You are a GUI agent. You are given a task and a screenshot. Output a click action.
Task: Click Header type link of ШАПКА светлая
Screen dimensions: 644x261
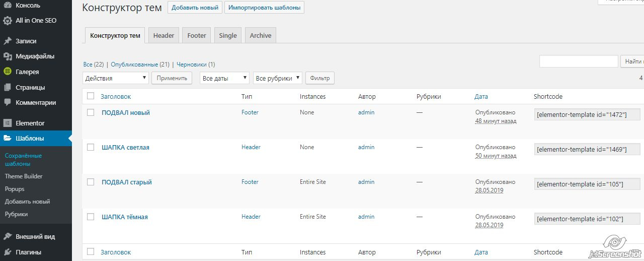(x=251, y=147)
